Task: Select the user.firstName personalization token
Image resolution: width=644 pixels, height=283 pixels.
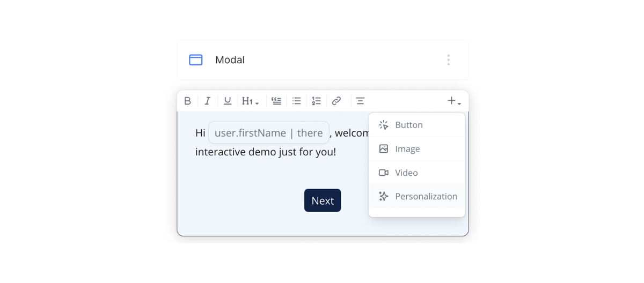Action: pyautogui.click(x=269, y=133)
